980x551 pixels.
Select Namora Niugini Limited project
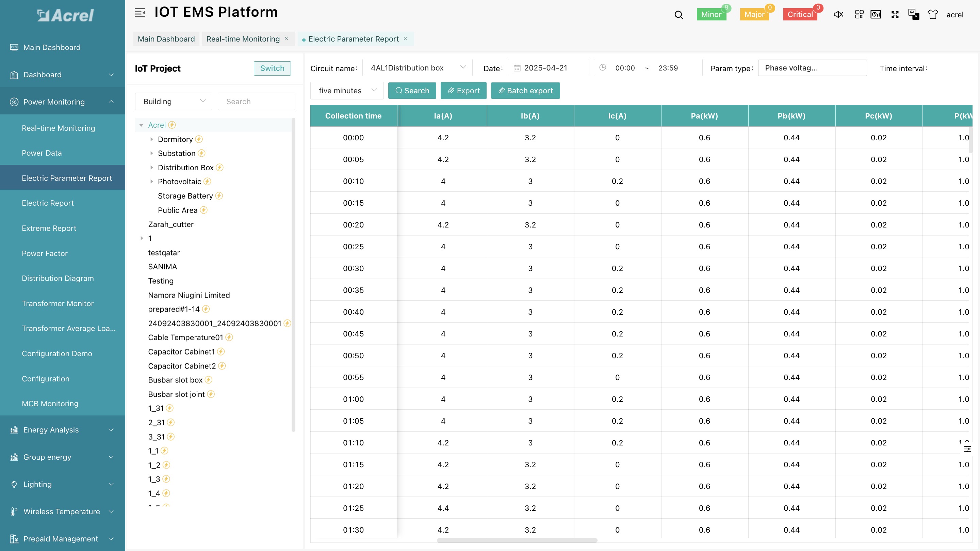(x=189, y=295)
